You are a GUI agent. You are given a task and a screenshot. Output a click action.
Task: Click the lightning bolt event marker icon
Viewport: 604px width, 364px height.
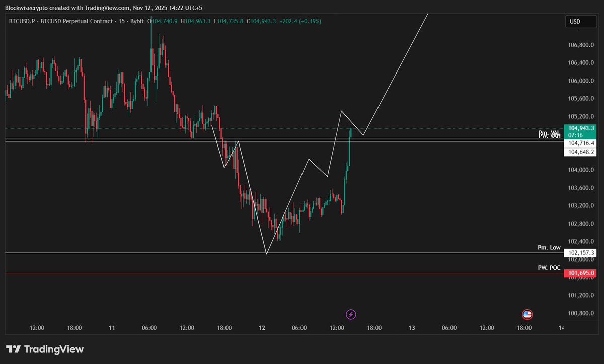pyautogui.click(x=351, y=314)
